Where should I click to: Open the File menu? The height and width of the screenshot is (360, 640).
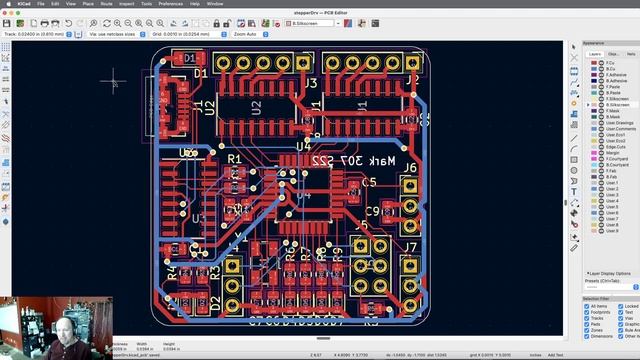pyautogui.click(x=40, y=4)
